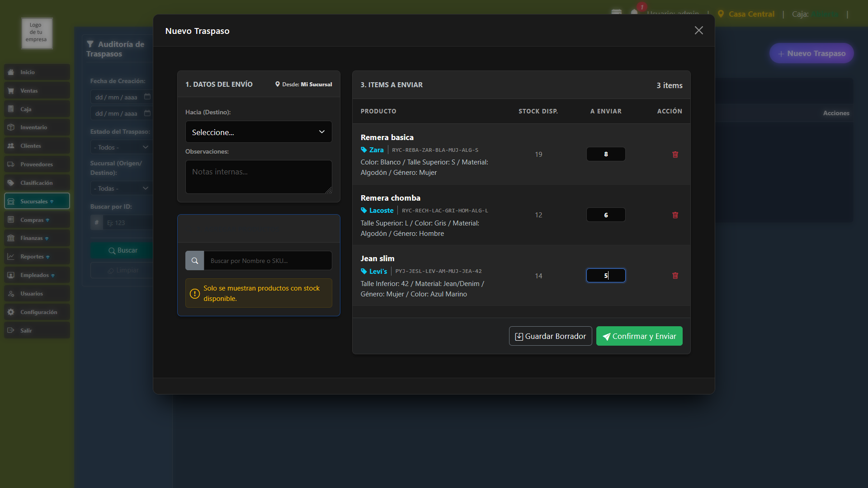Click the product search magnifier icon
This screenshot has width=868, height=488.
195,261
